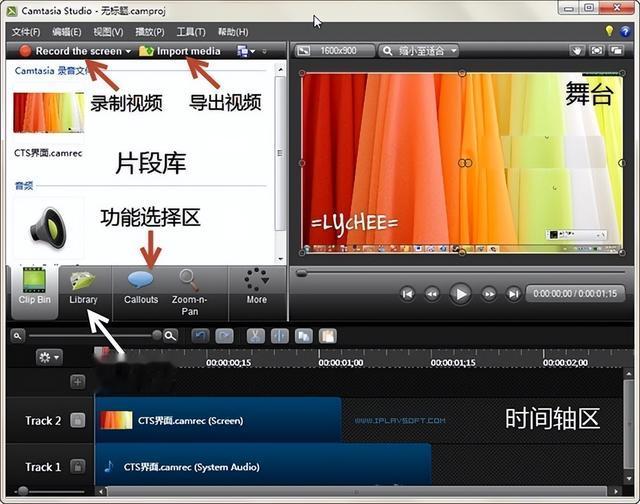Click the lightbulb tips icon
Viewport: 640px width, 504px height.
tap(609, 31)
